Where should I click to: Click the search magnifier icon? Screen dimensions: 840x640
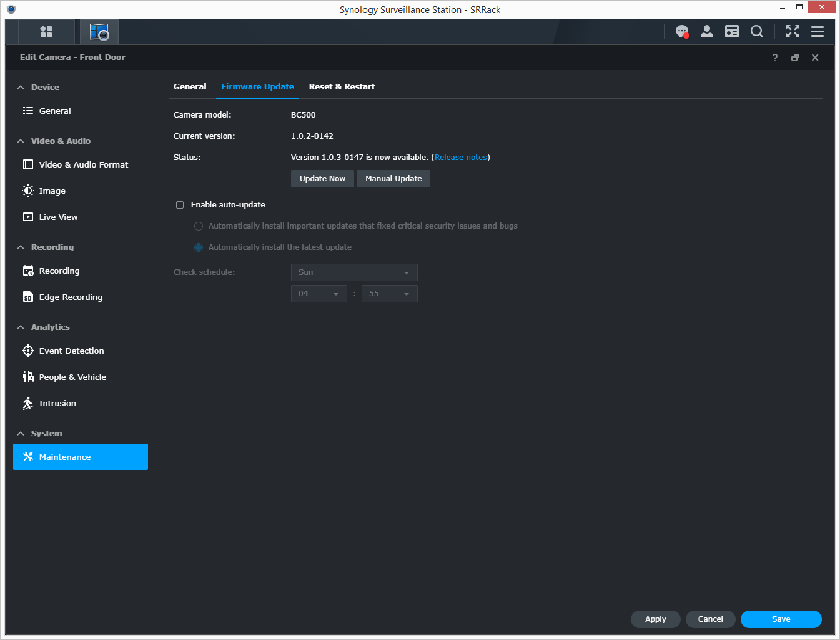(757, 32)
